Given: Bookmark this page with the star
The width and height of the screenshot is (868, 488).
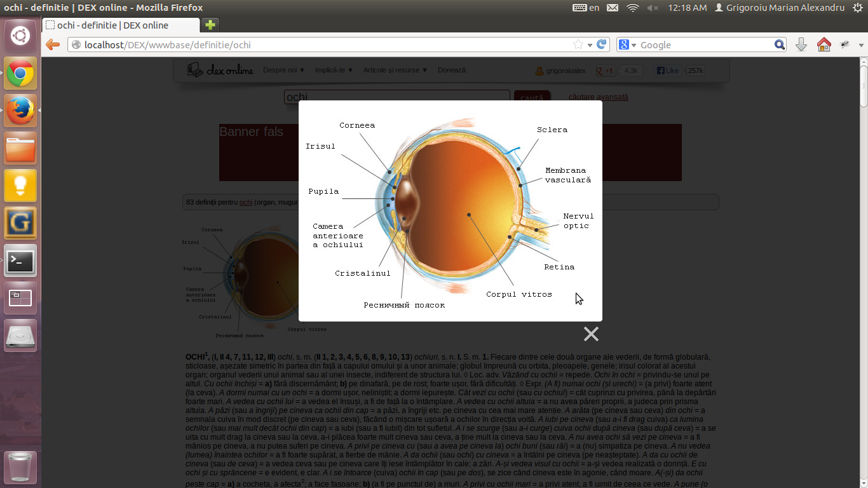Looking at the screenshot, I should click(578, 44).
